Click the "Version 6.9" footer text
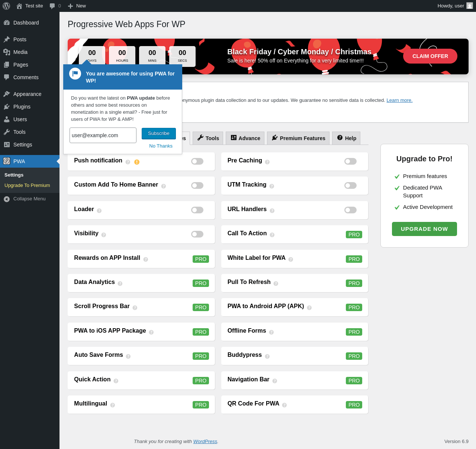Screen dimensions: 476x449 click(456, 442)
